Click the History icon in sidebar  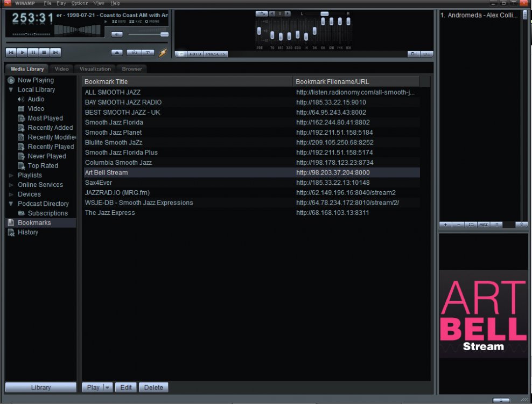pos(11,232)
